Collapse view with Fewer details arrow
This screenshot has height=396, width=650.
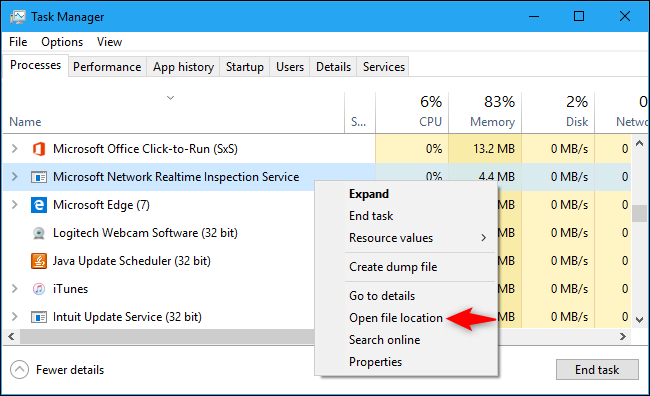(x=19, y=369)
